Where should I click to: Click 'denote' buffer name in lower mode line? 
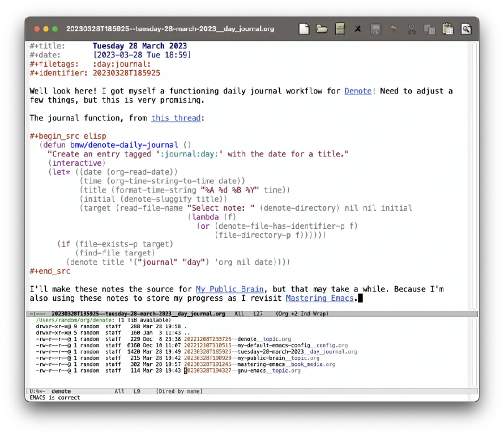coord(61,391)
